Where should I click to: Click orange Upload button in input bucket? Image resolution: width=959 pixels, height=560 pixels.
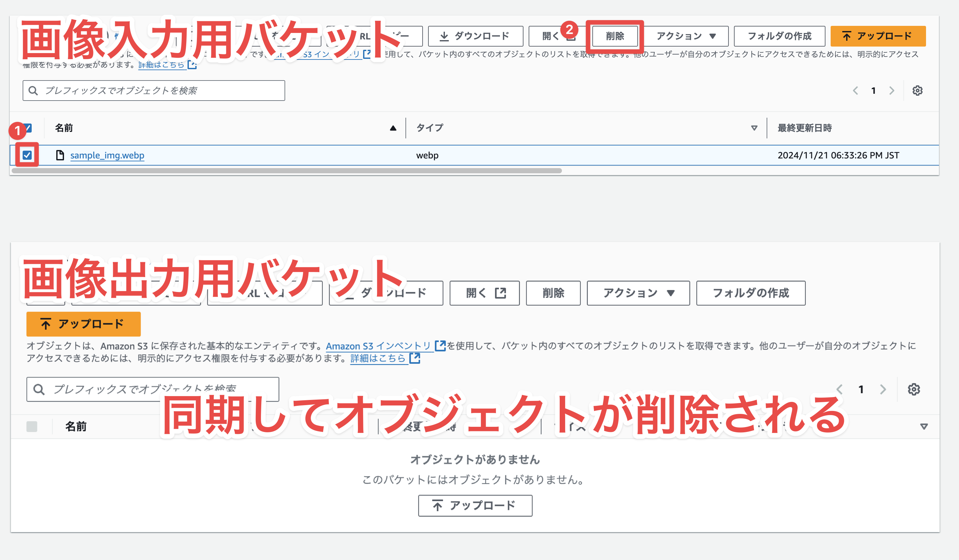878,36
